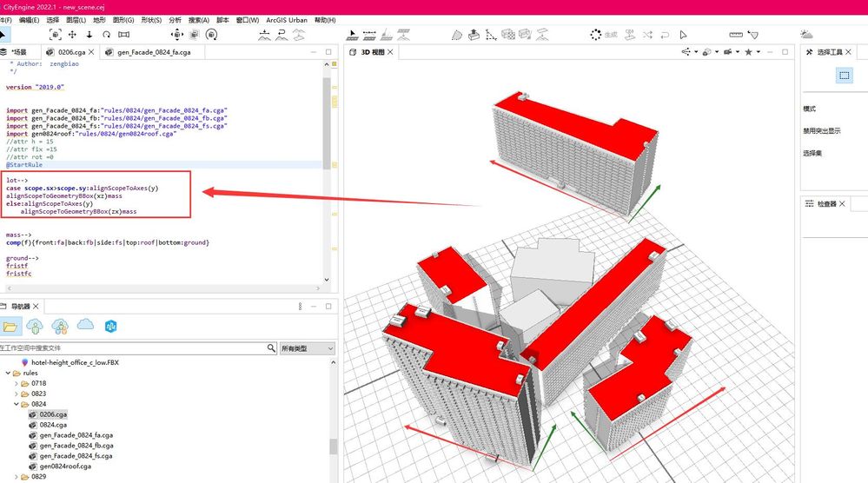The height and width of the screenshot is (483, 868).
Task: Click the code editor vertical scrollbar
Action: pos(327,122)
